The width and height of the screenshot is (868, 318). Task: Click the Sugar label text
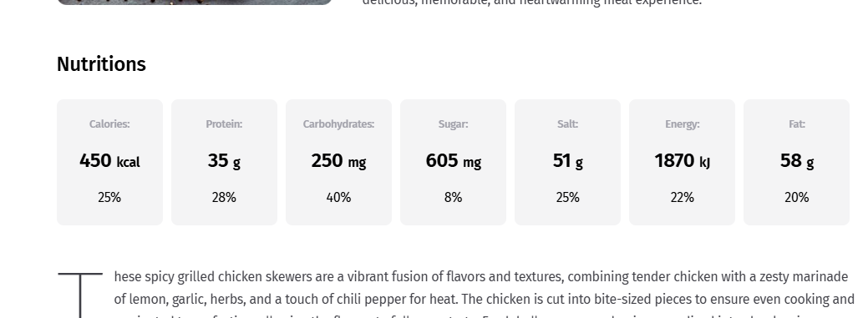pos(454,124)
